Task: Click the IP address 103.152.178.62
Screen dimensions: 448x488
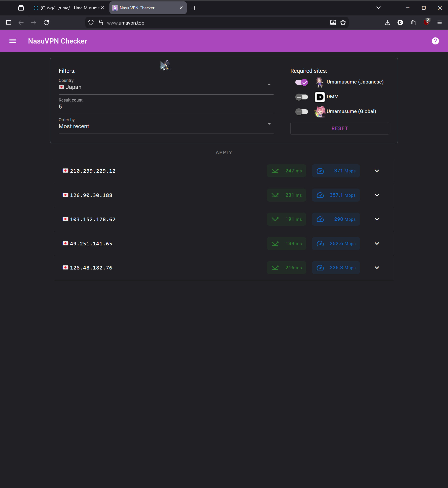Action: [x=93, y=219]
